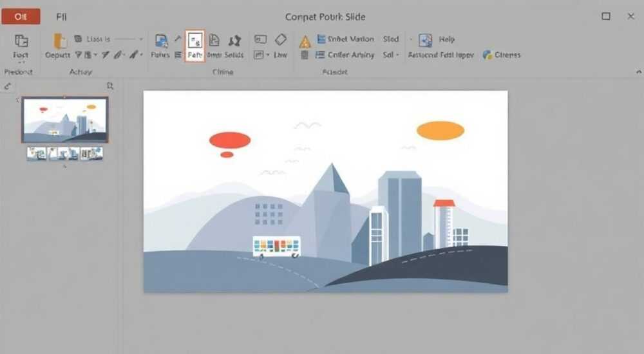
Task: Click the 'Sled' ribbon button
Action: (x=391, y=39)
